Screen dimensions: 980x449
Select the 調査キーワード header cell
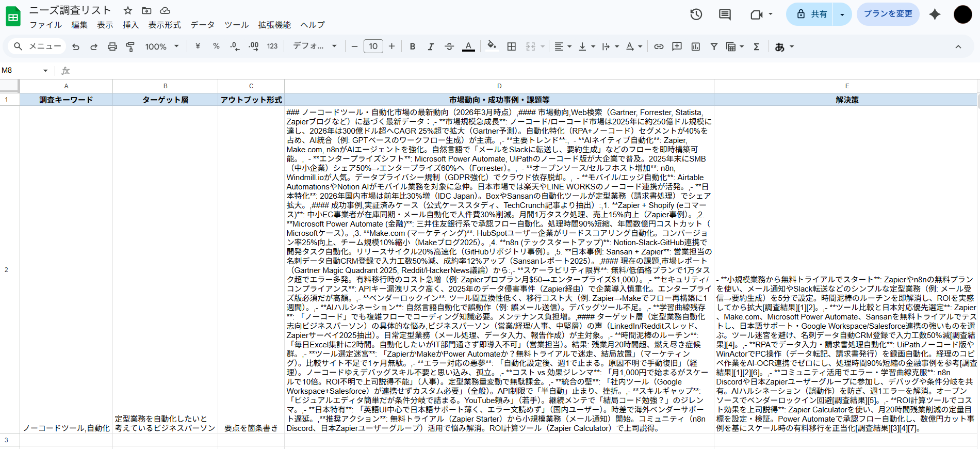coord(67,100)
